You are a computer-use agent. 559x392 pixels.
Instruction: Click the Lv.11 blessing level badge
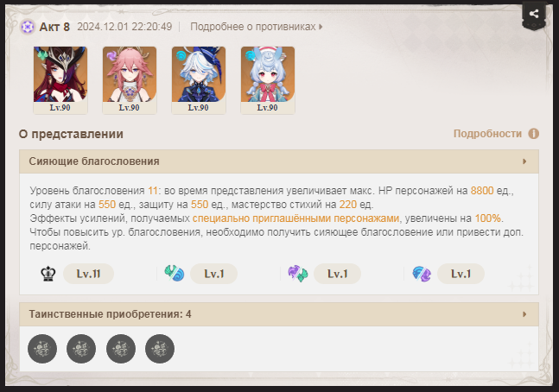point(88,274)
